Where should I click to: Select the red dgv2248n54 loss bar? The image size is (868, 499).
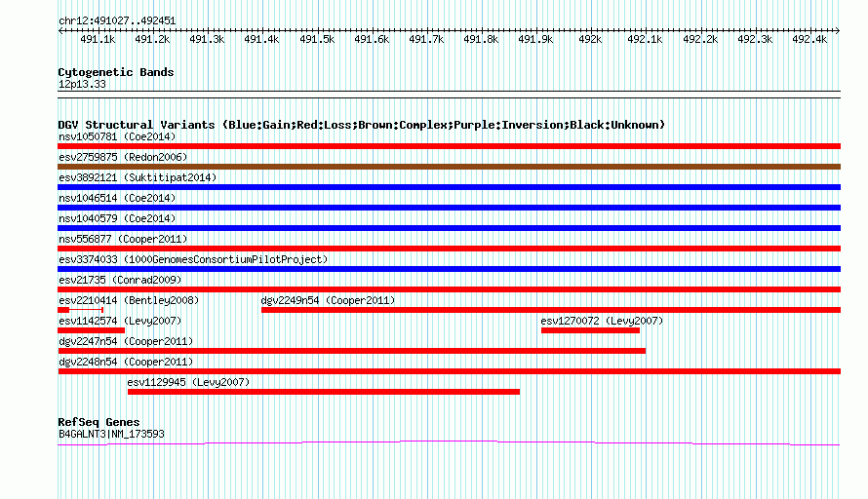coord(449,371)
